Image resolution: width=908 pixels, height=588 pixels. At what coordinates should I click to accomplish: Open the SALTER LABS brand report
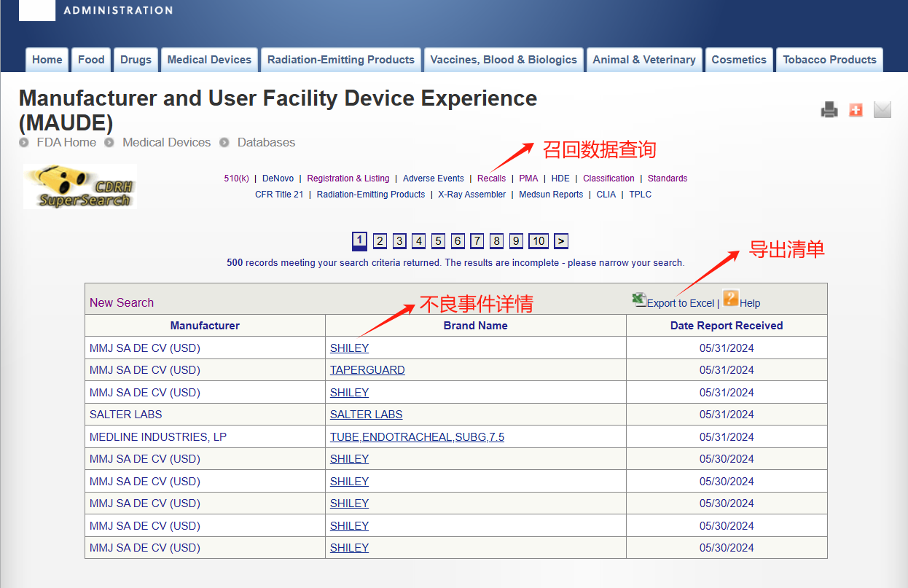coord(367,415)
